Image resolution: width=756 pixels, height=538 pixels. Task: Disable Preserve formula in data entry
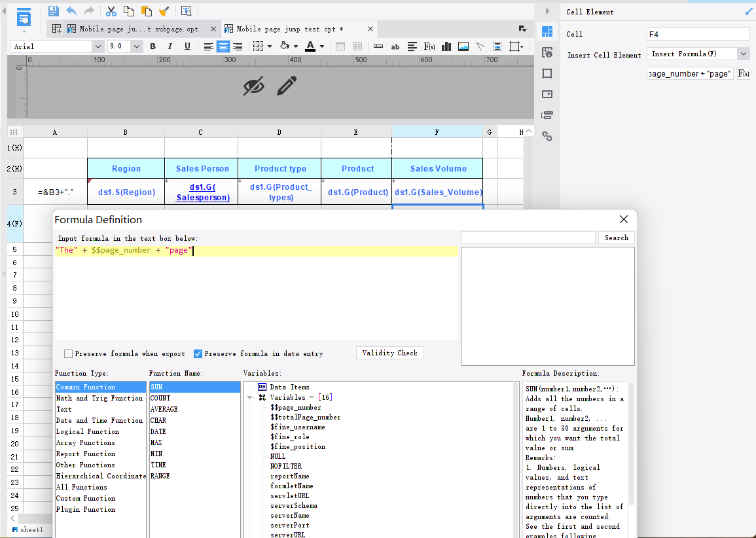pyautogui.click(x=198, y=353)
